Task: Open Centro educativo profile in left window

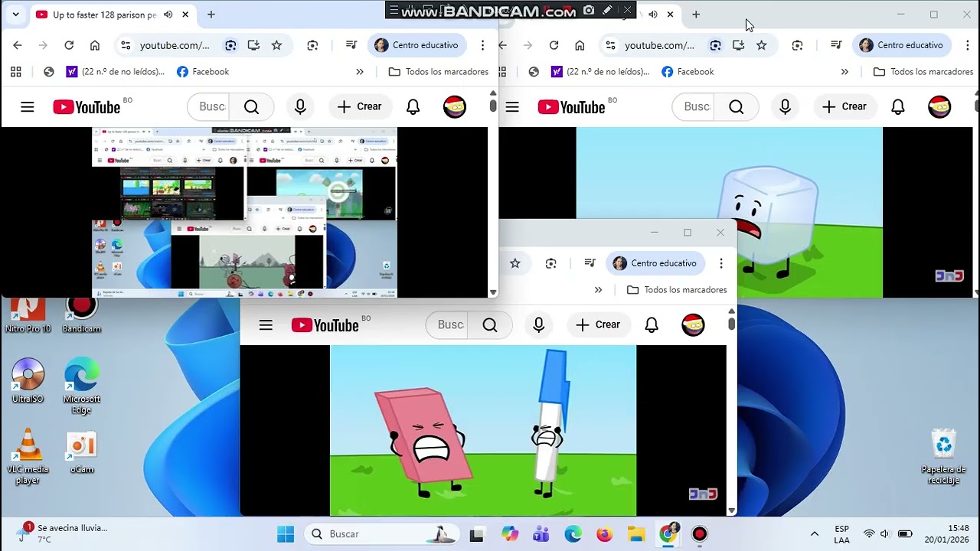Action: point(416,45)
